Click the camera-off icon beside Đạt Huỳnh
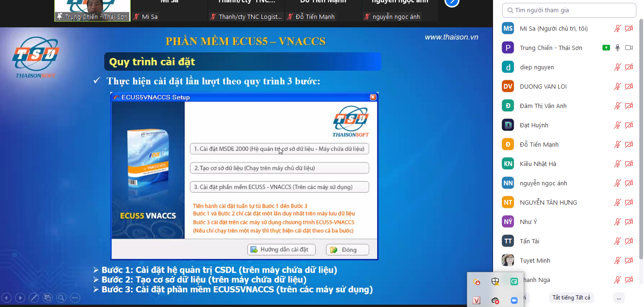The width and height of the screenshot is (644, 307). click(629, 125)
